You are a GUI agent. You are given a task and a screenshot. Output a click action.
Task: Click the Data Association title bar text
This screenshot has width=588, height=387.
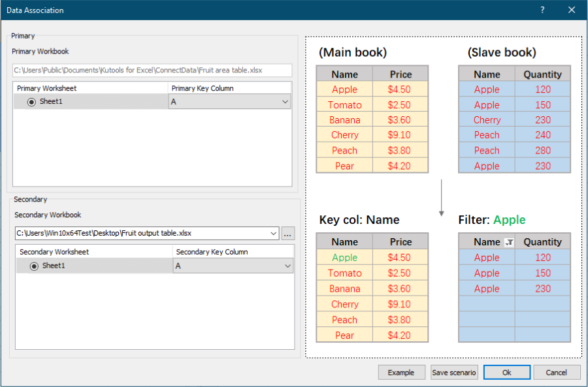35,10
